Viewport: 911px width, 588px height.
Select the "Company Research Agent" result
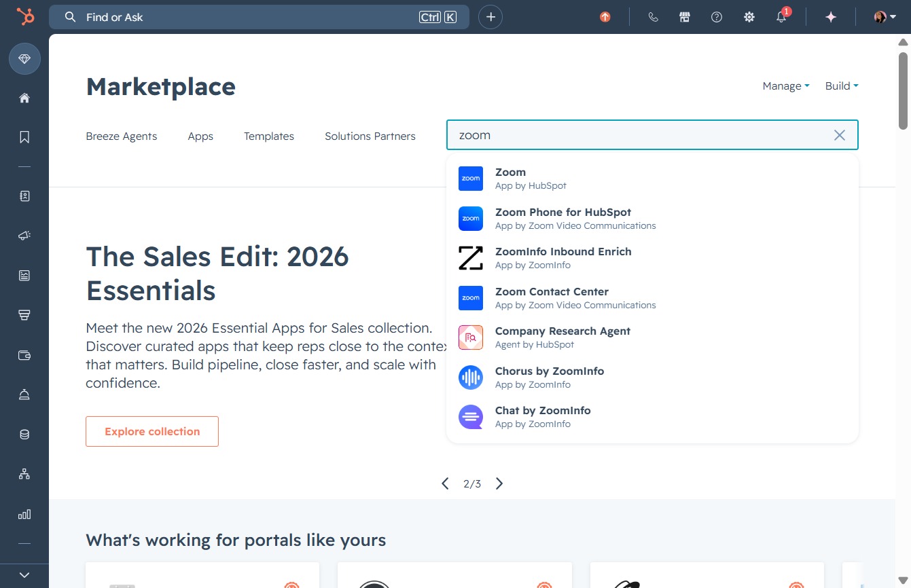click(x=652, y=337)
